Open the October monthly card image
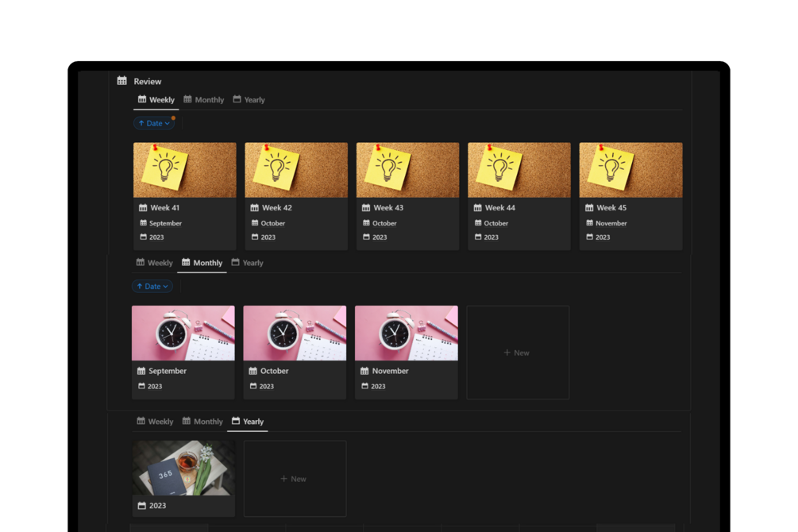798x532 pixels. pos(295,333)
